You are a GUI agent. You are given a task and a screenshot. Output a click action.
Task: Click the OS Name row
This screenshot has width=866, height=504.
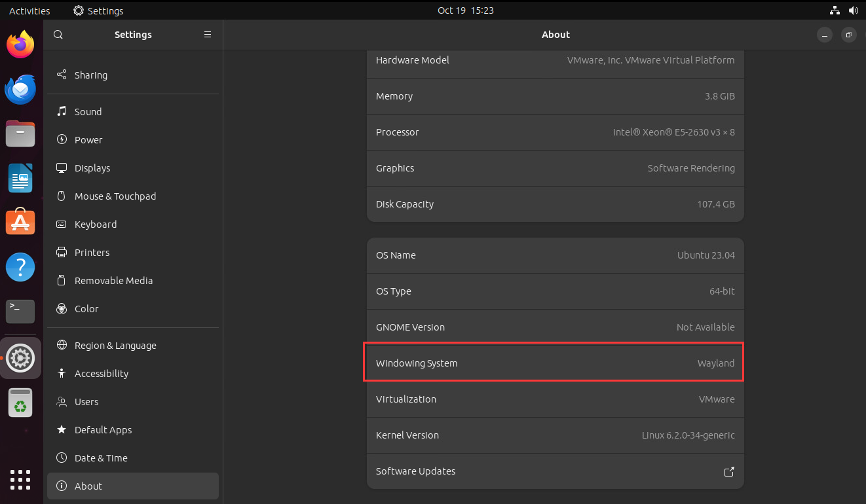tap(555, 255)
